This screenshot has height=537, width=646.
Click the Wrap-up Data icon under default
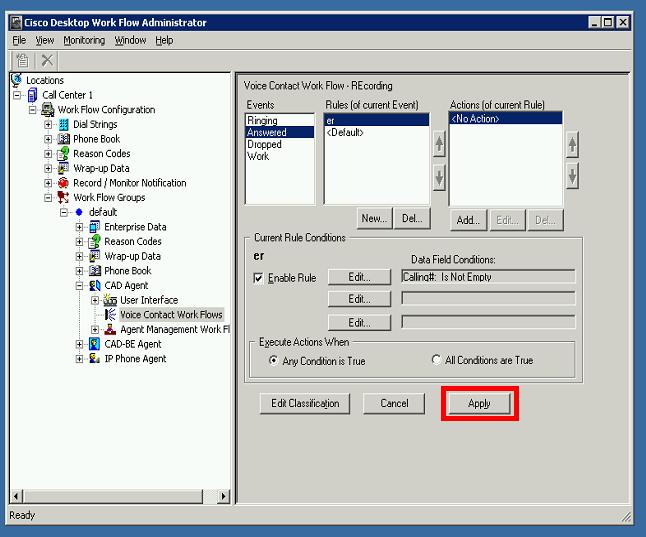point(94,256)
